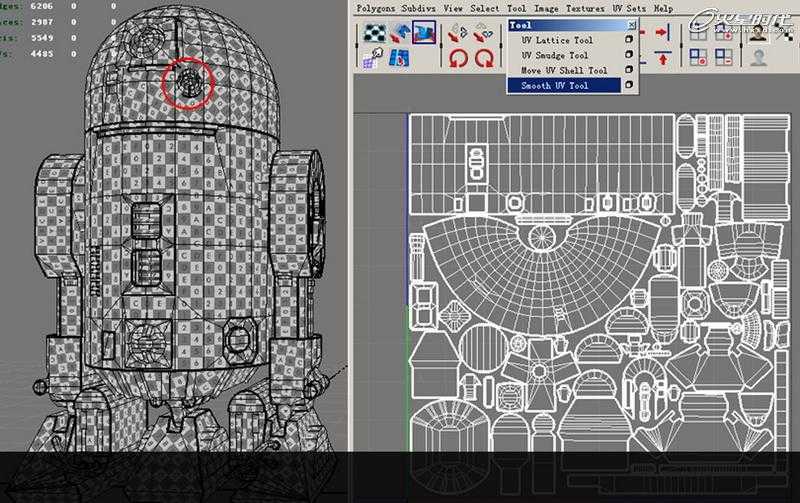
Task: Choose Move UV Shell Tool in the Tool menu
Action: pos(564,70)
